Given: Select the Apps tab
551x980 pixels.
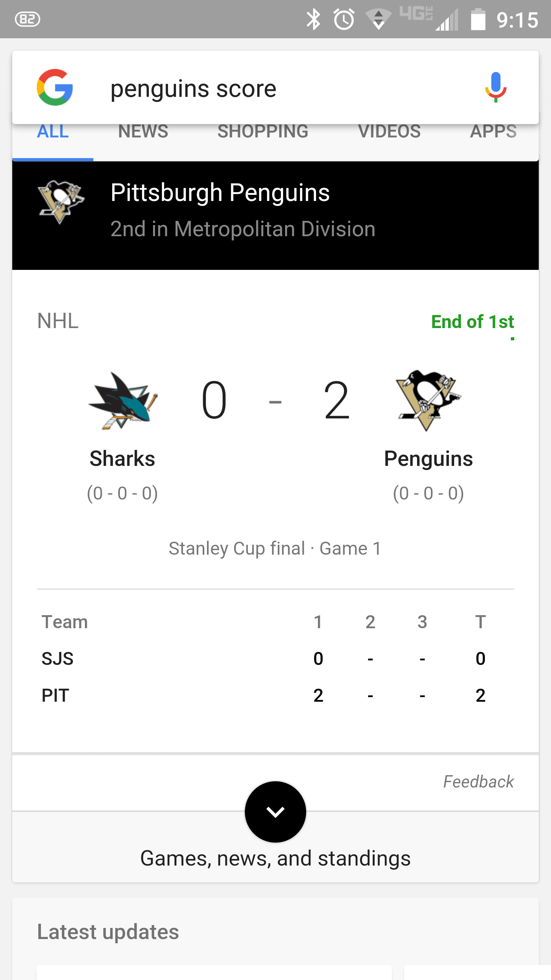Looking at the screenshot, I should coord(493,131).
